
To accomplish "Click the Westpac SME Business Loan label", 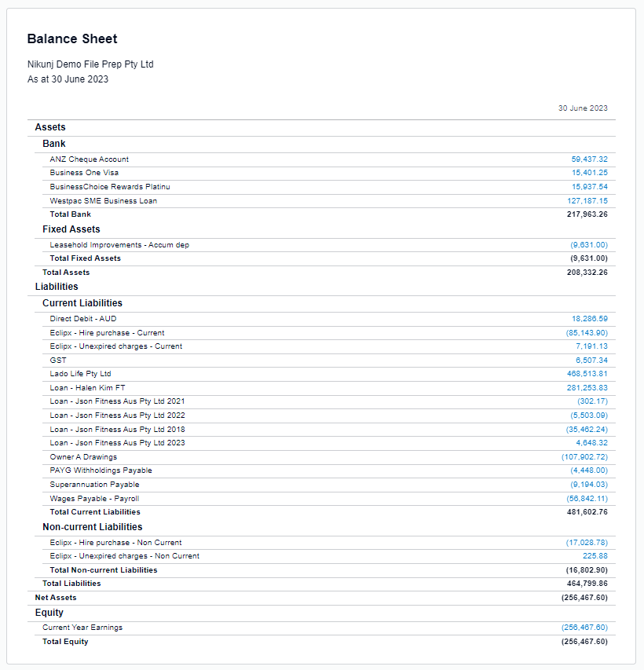I will (104, 201).
